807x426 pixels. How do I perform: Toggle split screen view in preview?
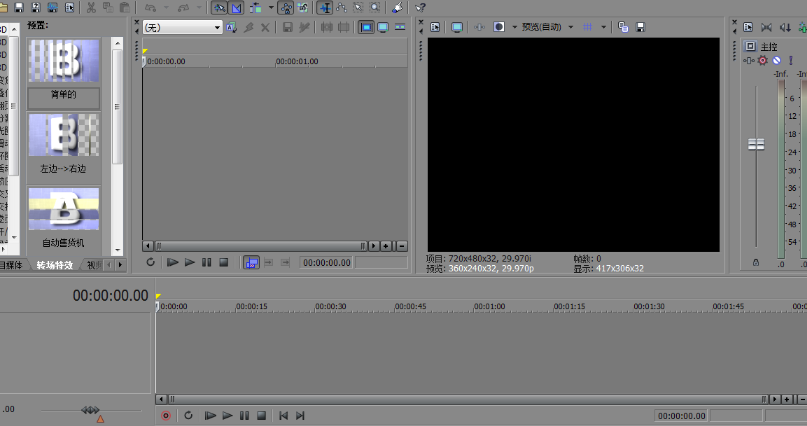tap(499, 27)
